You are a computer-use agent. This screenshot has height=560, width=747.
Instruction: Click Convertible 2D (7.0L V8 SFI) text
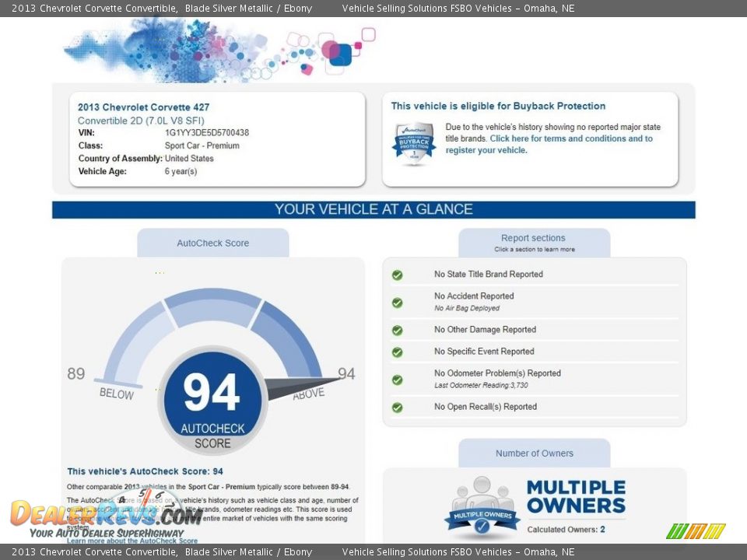[141, 121]
